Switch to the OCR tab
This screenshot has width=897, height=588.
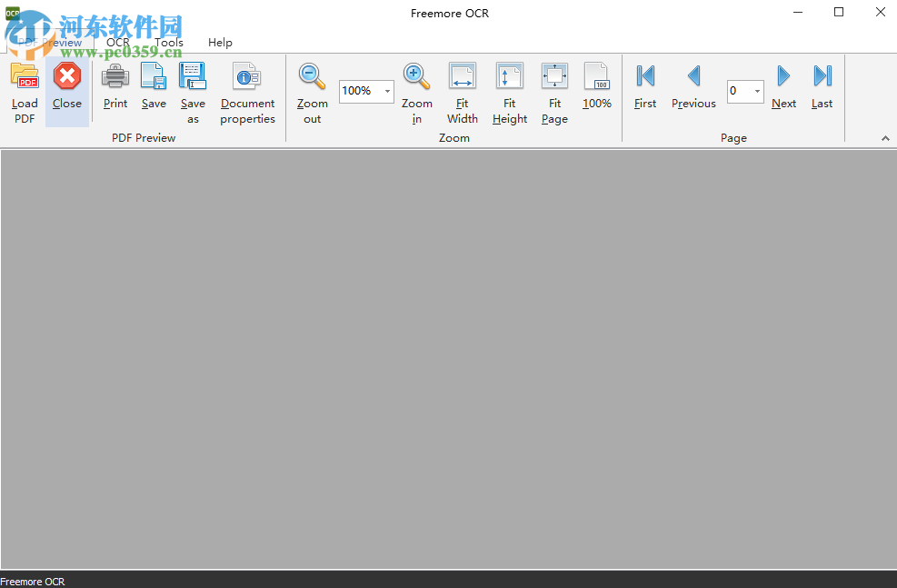click(118, 43)
